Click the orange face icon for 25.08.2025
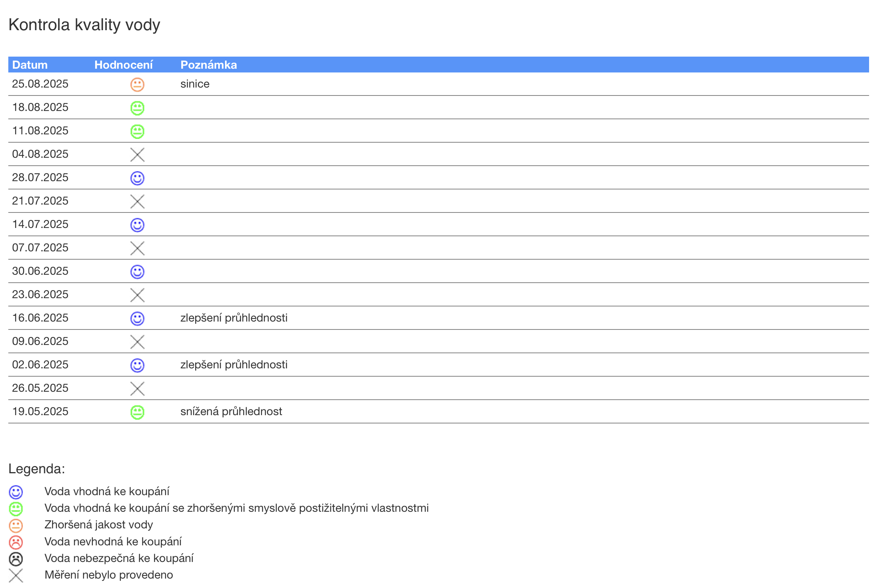Image resolution: width=894 pixels, height=588 pixels. (137, 85)
